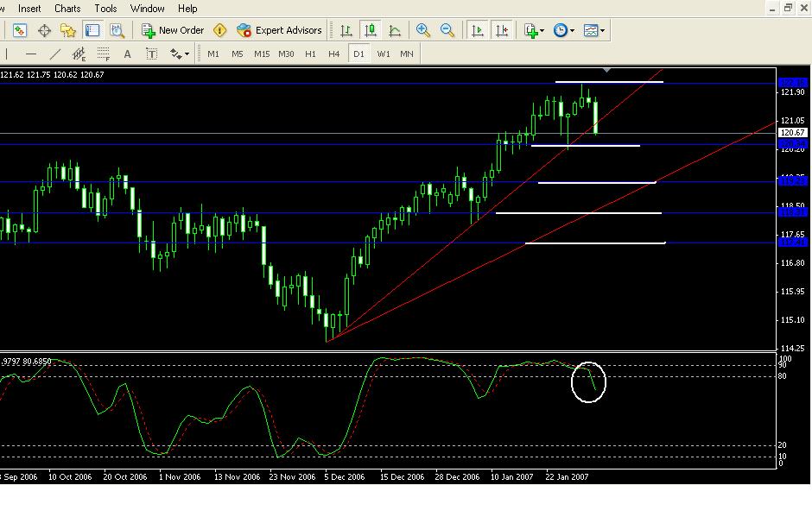Click the zoom out magnifier

coord(447,30)
